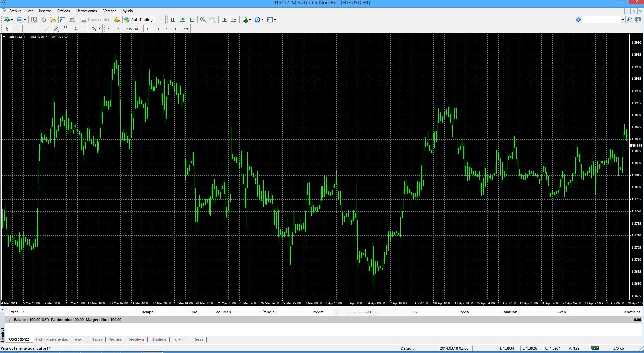
Task: Open the Indicators list icon
Action: [245, 20]
